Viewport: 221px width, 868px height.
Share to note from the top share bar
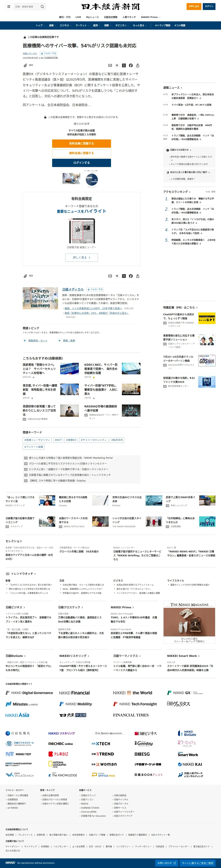tap(117, 65)
